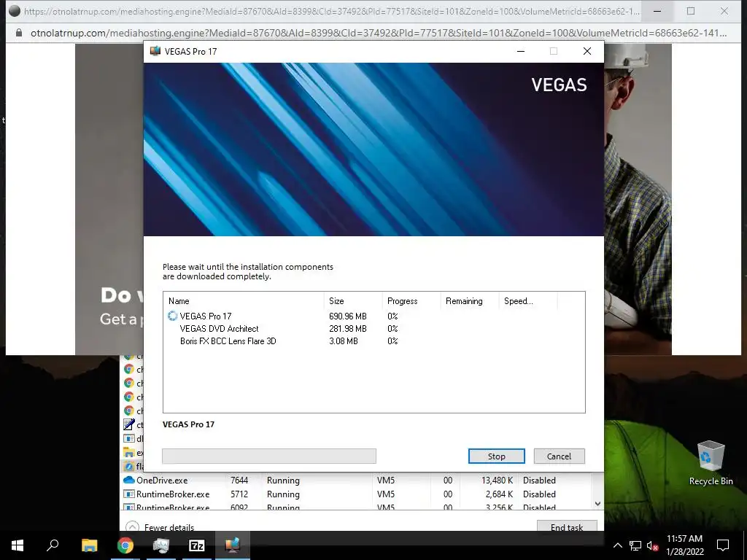Click the spinning loader icon beside VEGAS Pro 17
Image resolution: width=747 pixels, height=560 pixels.
pyautogui.click(x=172, y=316)
